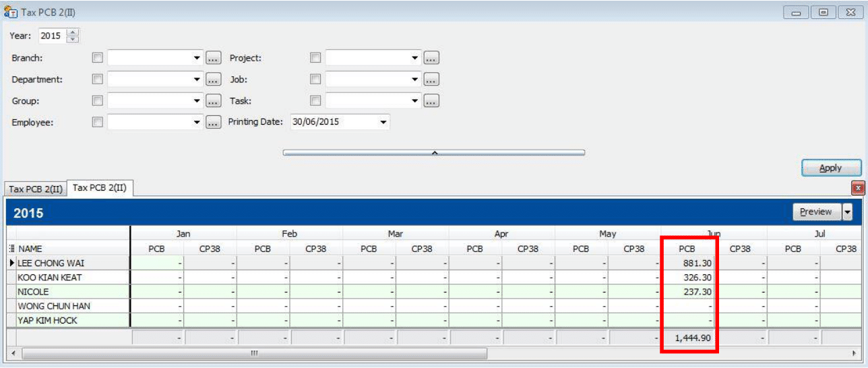Image resolution: width=868 pixels, height=368 pixels.
Task: Click the Employee browse (...) button
Action: click(214, 123)
